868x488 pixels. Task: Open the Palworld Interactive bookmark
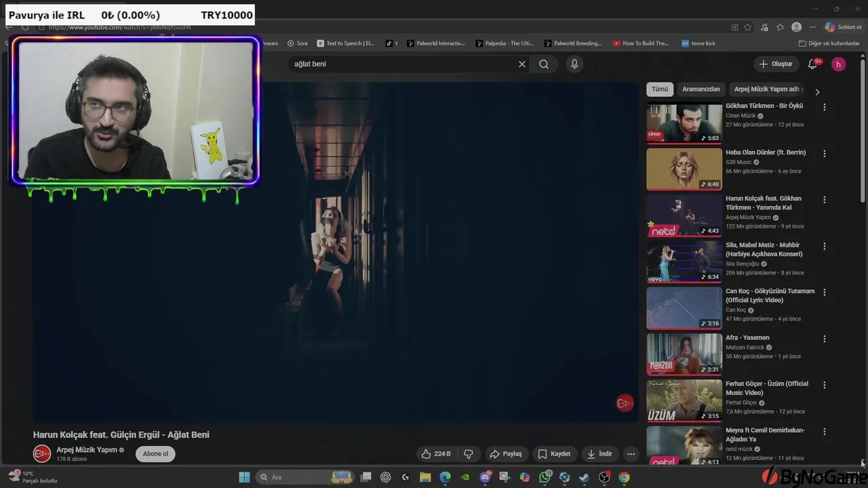(436, 43)
